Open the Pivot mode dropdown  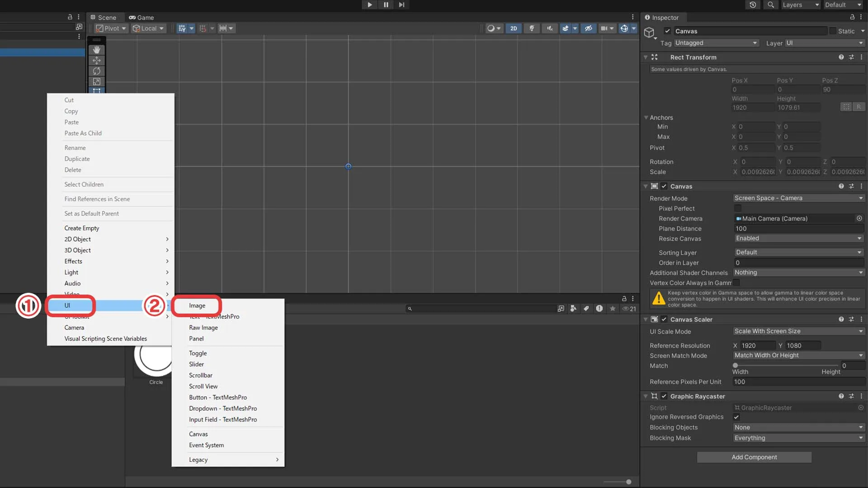[x=111, y=28]
